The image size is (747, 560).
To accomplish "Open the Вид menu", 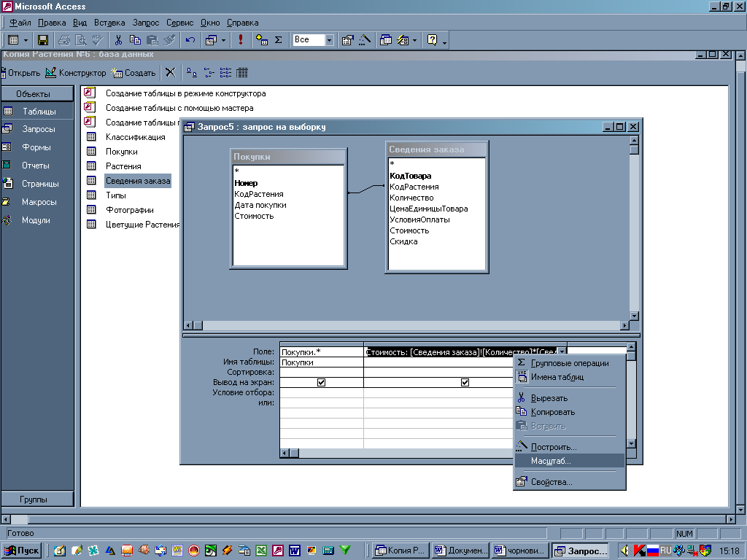I will click(80, 23).
